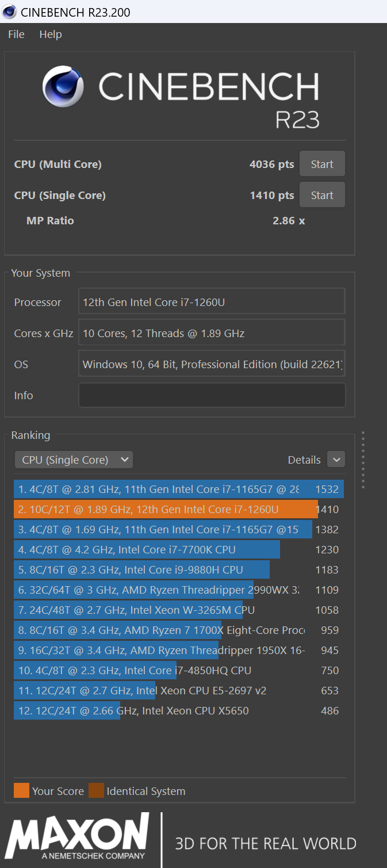Image resolution: width=387 pixels, height=868 pixels.
Task: Click the MP Ratio 2.86 x value
Action: 289,220
